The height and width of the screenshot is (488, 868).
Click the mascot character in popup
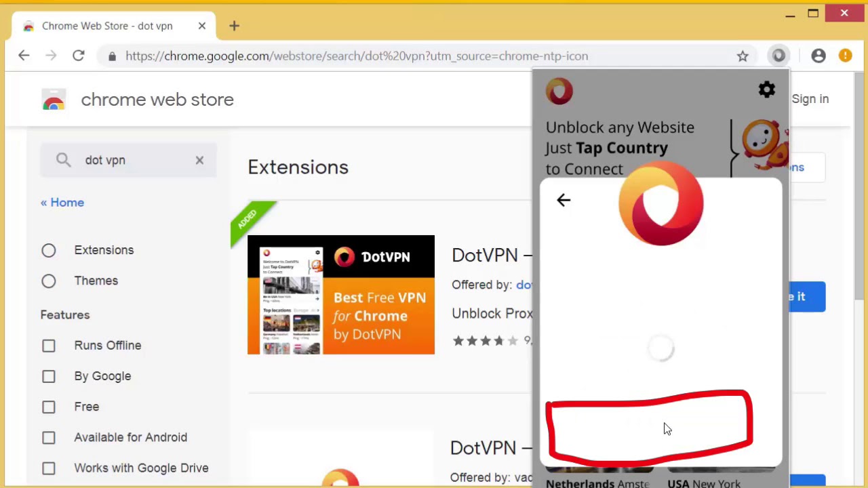click(765, 146)
